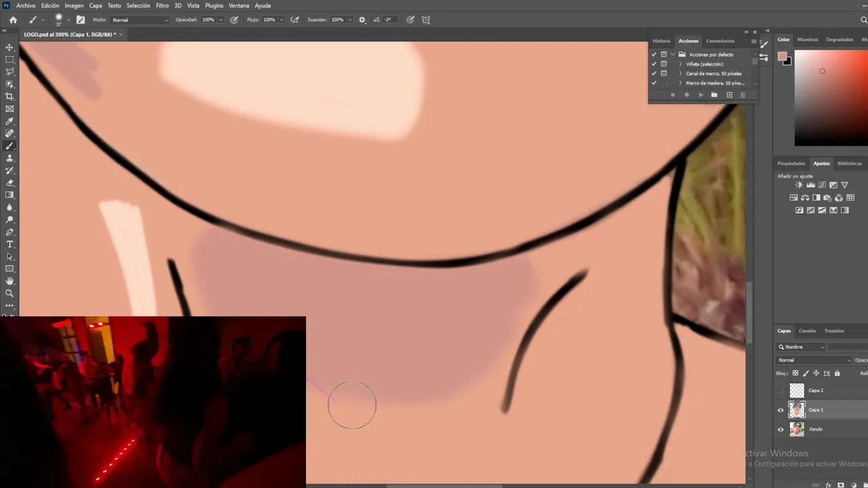This screenshot has width=868, height=488.
Task: Select the Clone Stamp tool
Action: coord(9,158)
